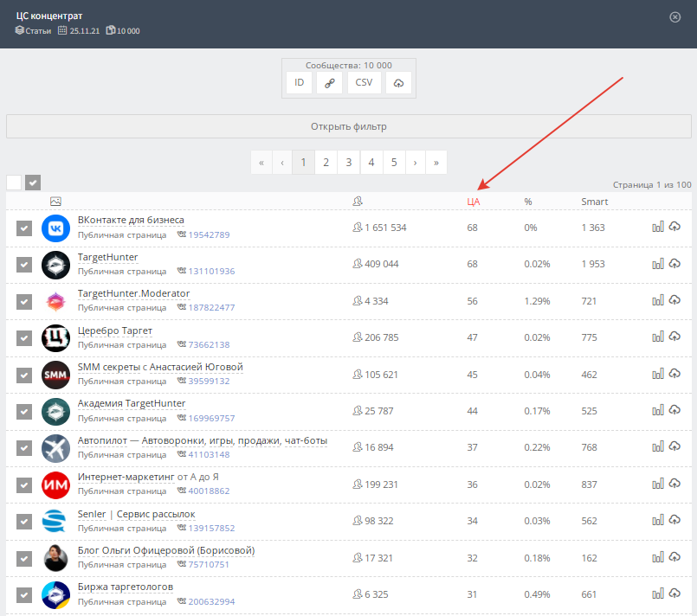Show chart for Интернет-маркетинг от А до Я

click(658, 484)
